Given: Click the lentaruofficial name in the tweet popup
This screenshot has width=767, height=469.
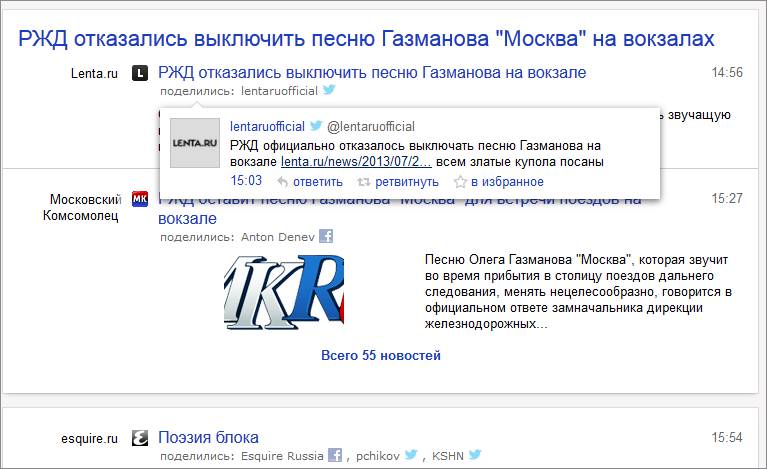Looking at the screenshot, I should pyautogui.click(x=268, y=127).
